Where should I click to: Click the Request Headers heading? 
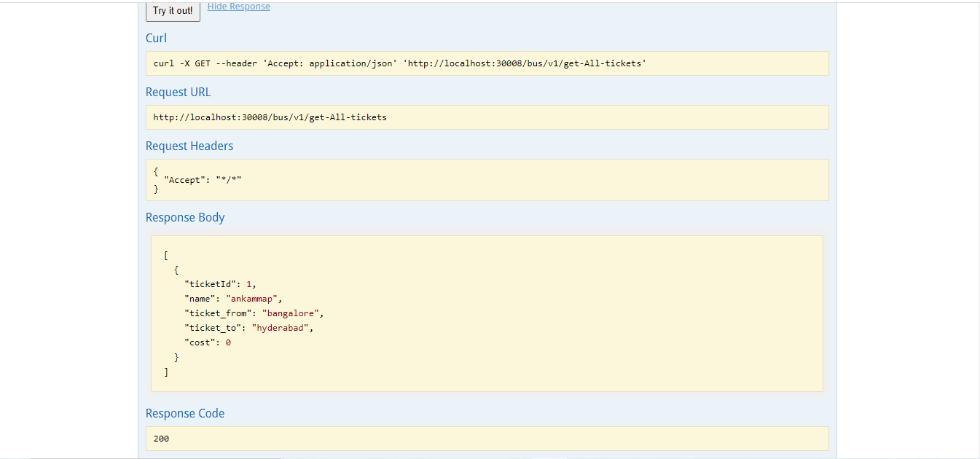point(189,146)
